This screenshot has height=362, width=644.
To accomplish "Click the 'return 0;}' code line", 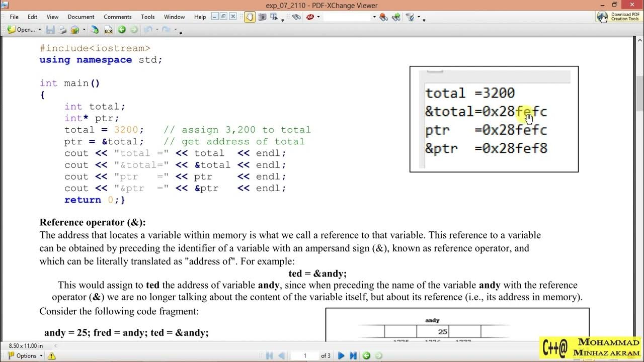I will click(95, 200).
